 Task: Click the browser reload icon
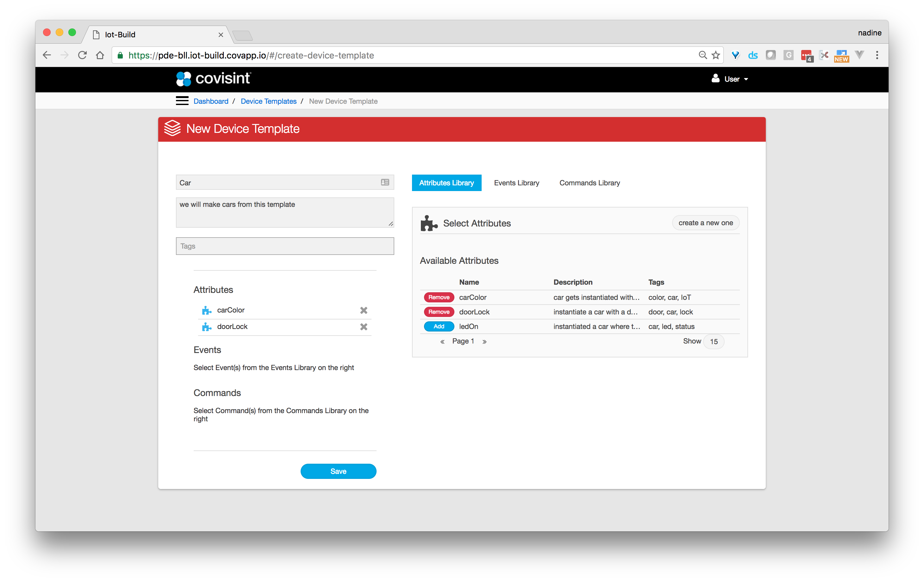click(x=82, y=55)
